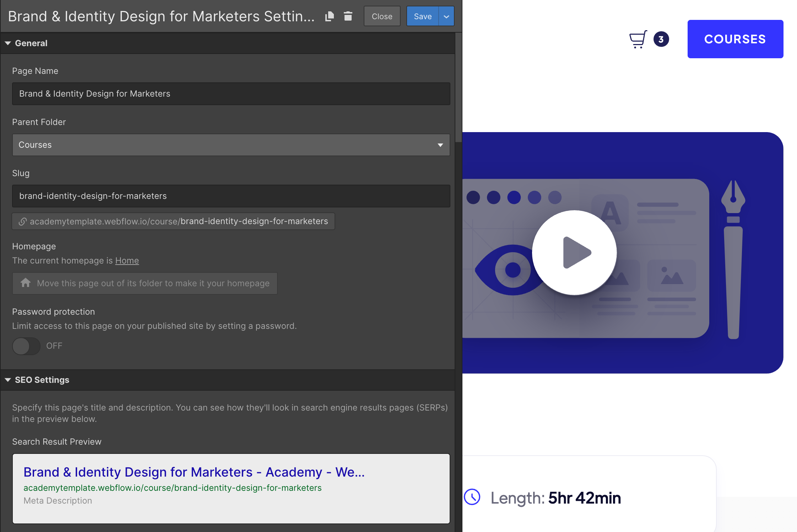Collapse the SEO Settings section
Image resolution: width=797 pixels, height=532 pixels.
point(8,380)
